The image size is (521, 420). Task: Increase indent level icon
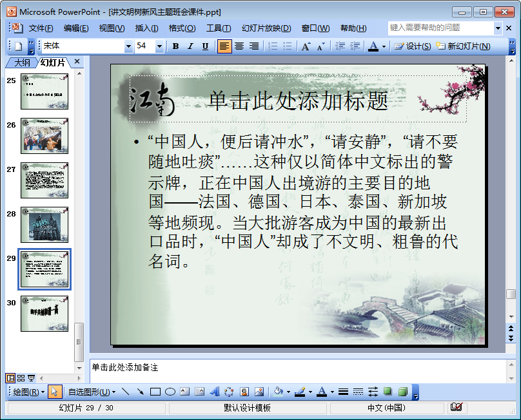[355, 46]
